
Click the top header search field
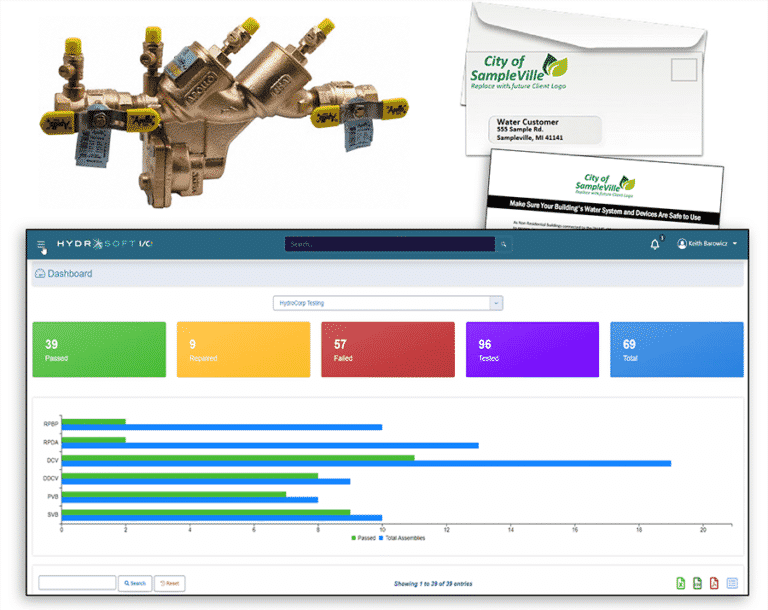pos(389,244)
